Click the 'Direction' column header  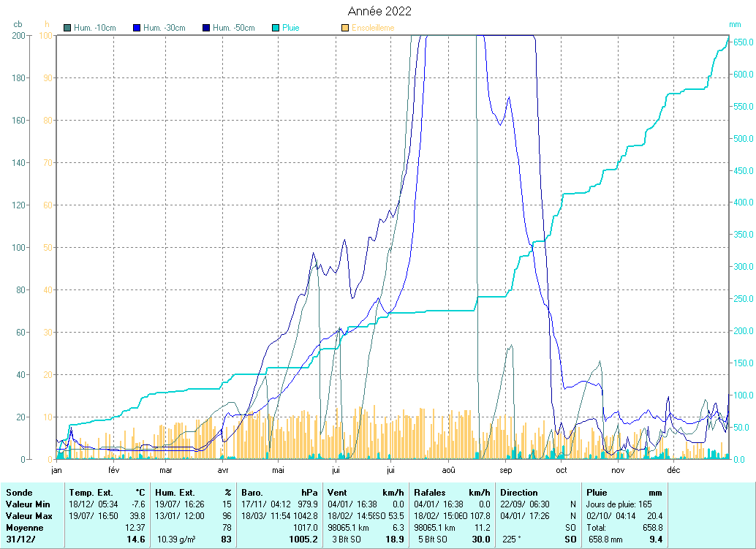tap(519, 493)
